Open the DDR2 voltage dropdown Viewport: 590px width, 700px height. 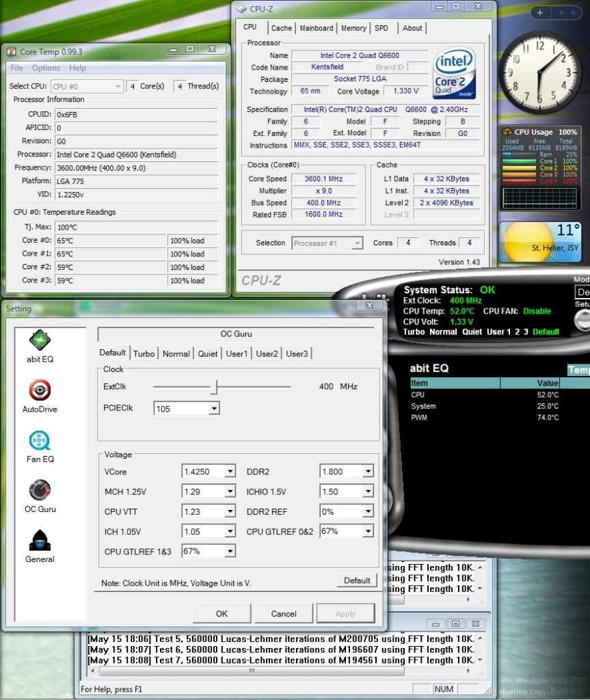368,472
